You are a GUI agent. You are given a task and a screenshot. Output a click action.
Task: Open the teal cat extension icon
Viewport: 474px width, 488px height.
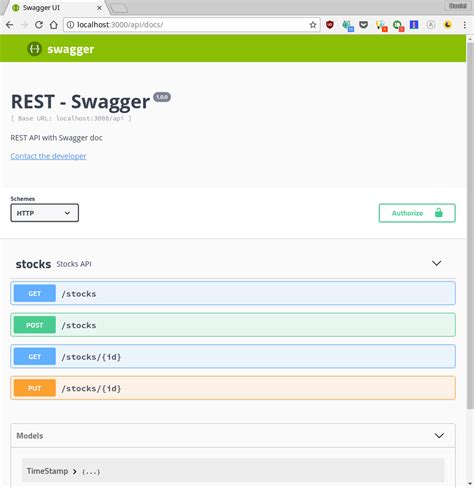click(348, 26)
